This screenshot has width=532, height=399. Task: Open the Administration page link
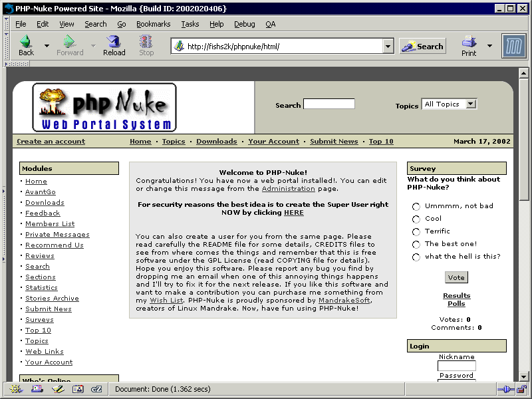point(289,189)
